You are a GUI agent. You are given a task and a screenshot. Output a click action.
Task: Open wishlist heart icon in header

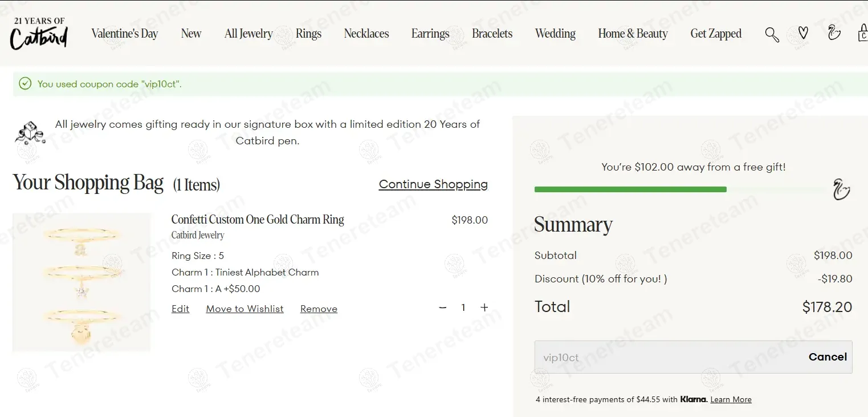coord(803,33)
